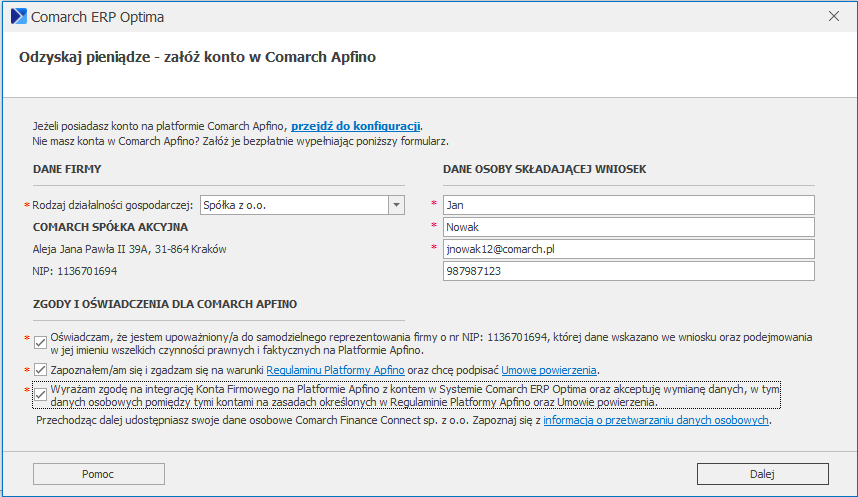The image size is (858, 497).
Task: Click the 'NIP: 1136701694' text under the address
Action: click(75, 271)
